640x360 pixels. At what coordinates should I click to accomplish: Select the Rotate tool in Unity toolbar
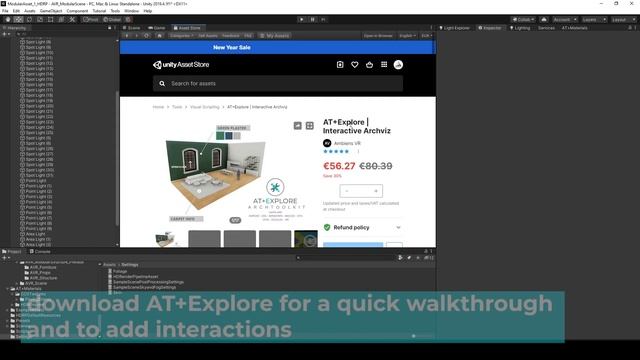click(x=29, y=20)
